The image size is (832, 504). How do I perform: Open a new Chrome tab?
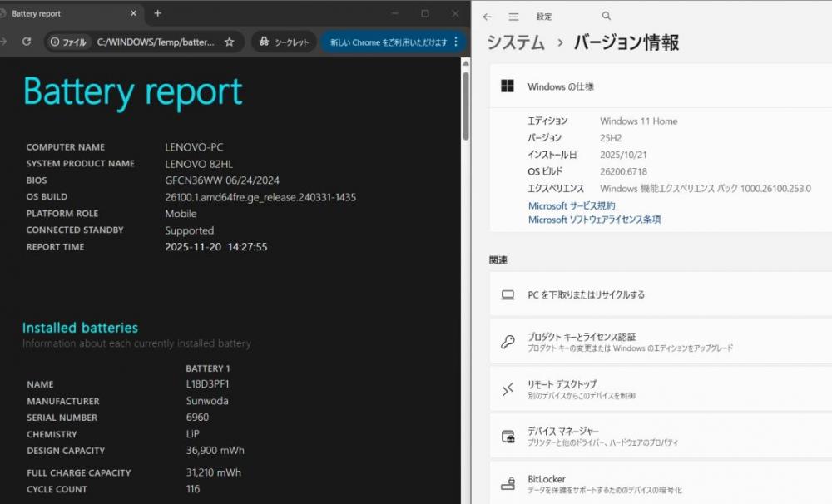tap(157, 13)
